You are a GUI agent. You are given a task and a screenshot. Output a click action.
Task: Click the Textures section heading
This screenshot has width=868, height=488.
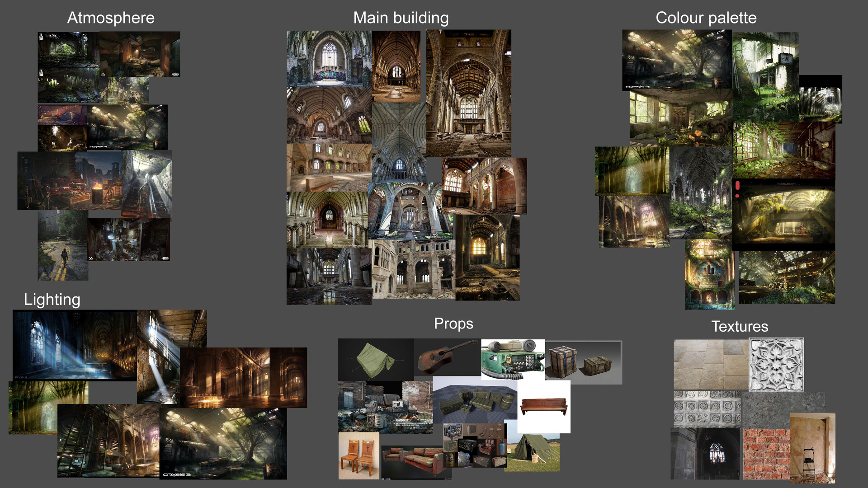[740, 327]
